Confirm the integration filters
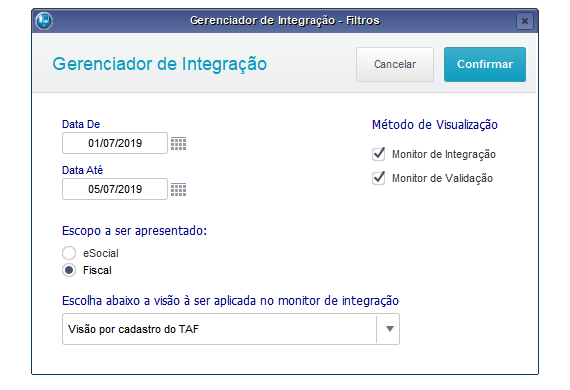Viewport: 570px width, 390px height. click(485, 64)
